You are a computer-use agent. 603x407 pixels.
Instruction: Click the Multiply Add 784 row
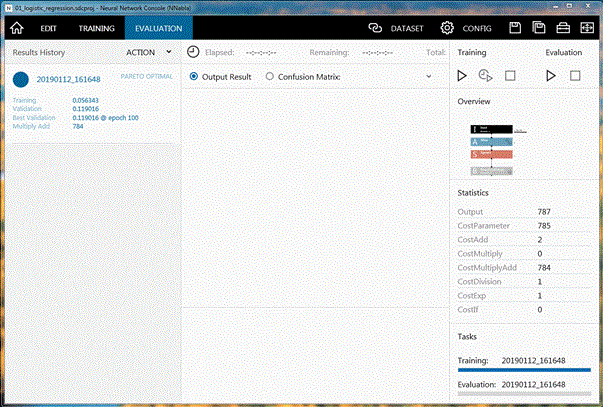tap(48, 126)
